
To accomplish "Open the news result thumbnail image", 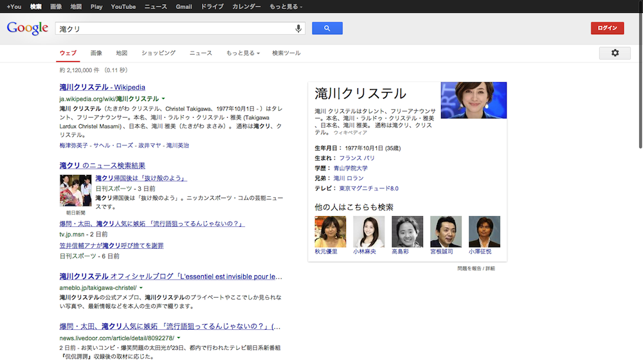I will tap(75, 190).
